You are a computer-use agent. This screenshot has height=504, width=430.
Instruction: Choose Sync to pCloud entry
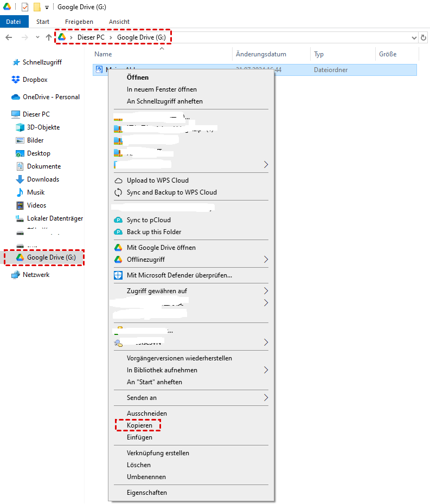pos(149,220)
